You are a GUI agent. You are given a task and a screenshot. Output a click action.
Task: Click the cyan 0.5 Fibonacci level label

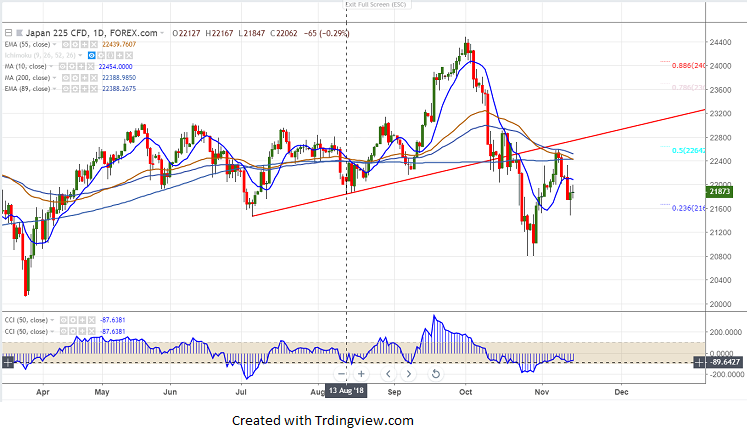pos(688,150)
